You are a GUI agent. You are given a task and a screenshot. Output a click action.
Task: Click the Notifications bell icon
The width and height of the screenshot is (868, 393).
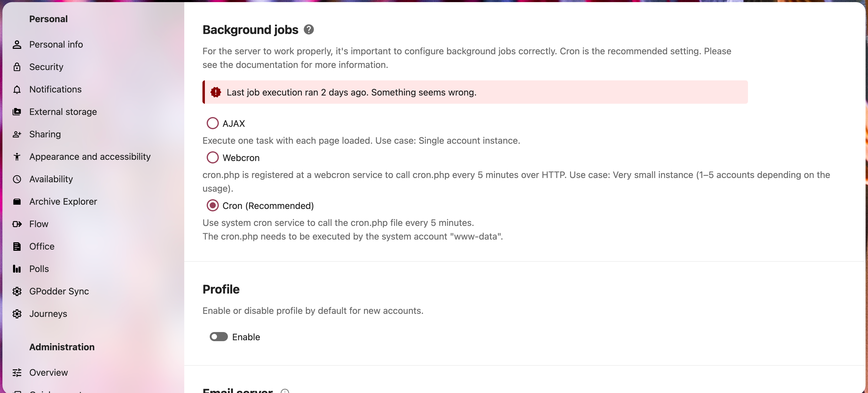17,89
